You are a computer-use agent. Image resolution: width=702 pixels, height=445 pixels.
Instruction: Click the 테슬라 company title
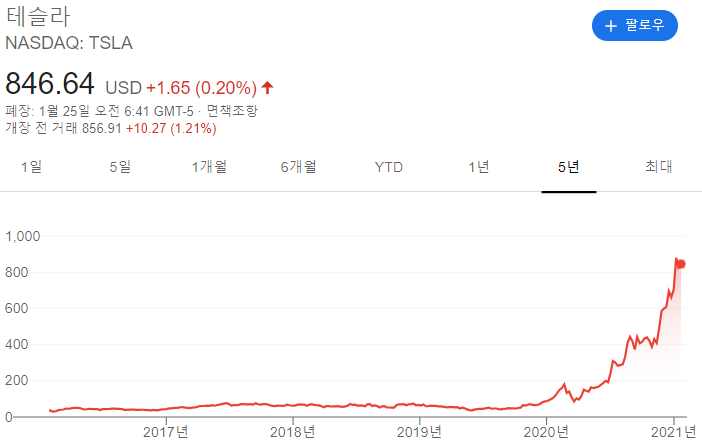tap(38, 17)
